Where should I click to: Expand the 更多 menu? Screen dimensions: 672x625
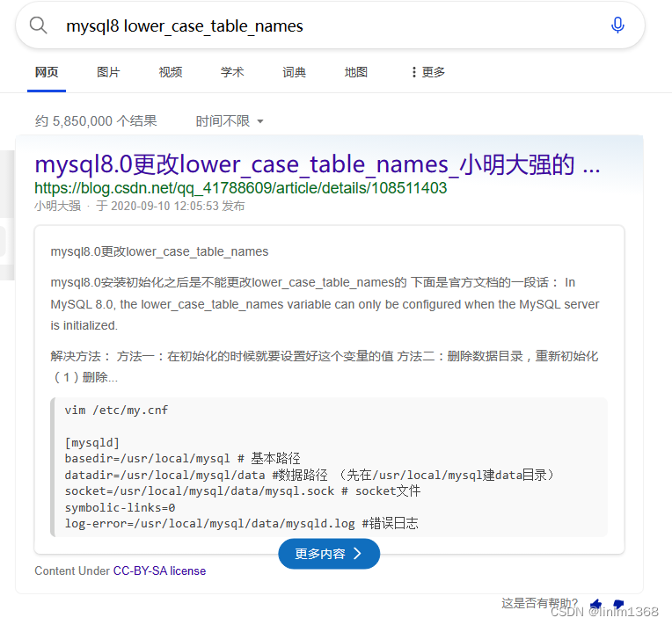coord(428,72)
